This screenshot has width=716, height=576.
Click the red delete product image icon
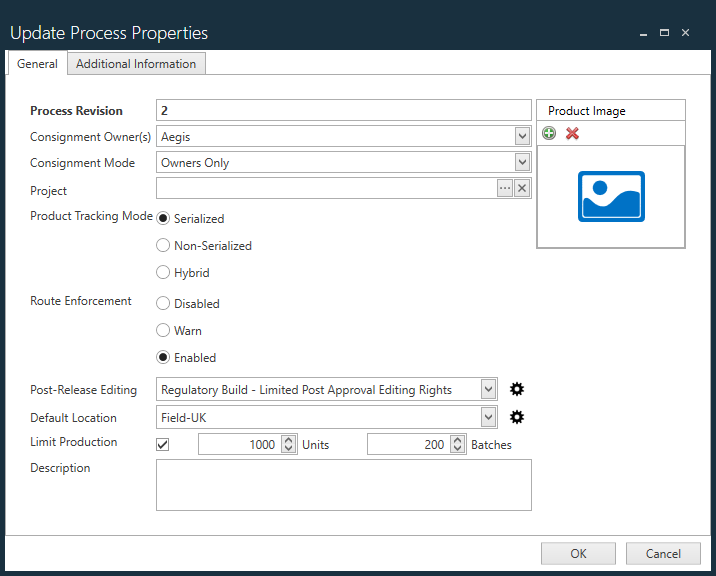click(x=572, y=134)
